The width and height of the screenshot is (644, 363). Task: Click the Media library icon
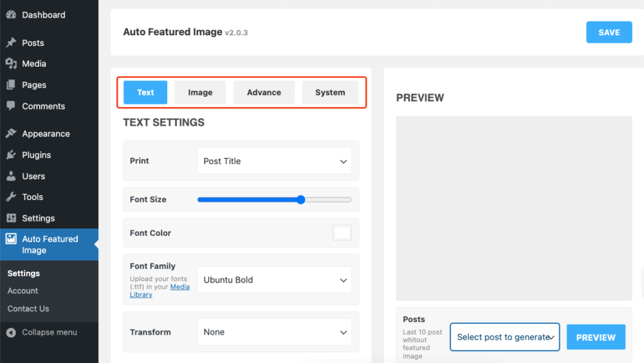(x=11, y=64)
